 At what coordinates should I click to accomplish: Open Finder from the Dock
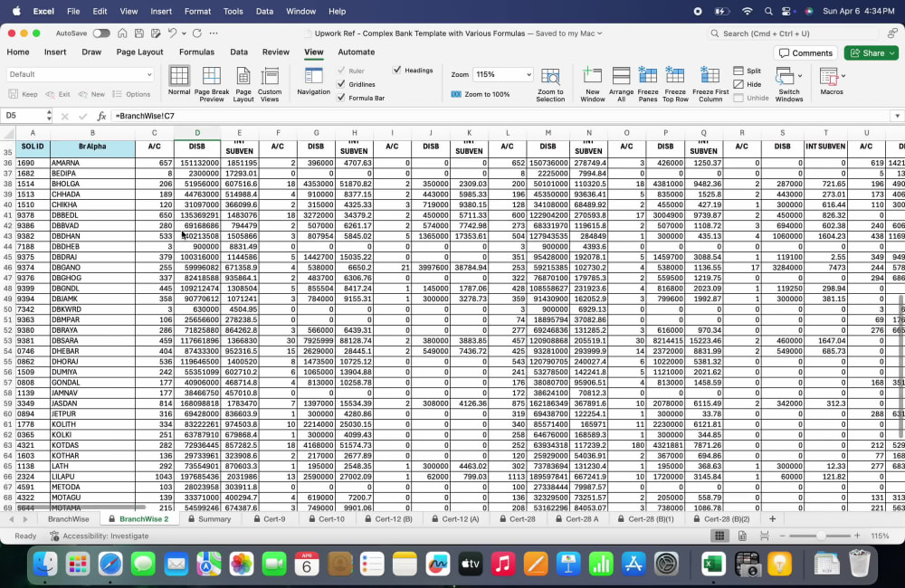(45, 564)
